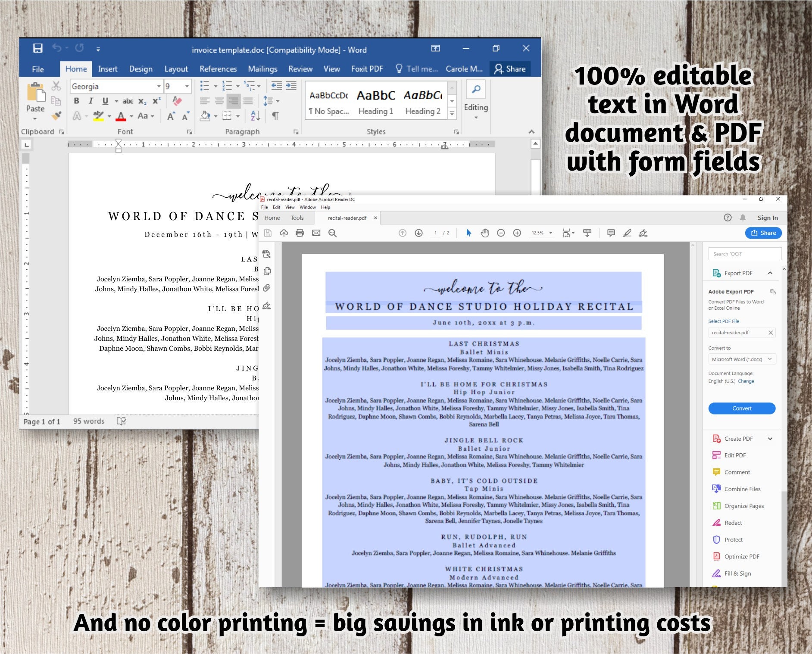Expand the Styles gallery More arrow

coord(452,114)
